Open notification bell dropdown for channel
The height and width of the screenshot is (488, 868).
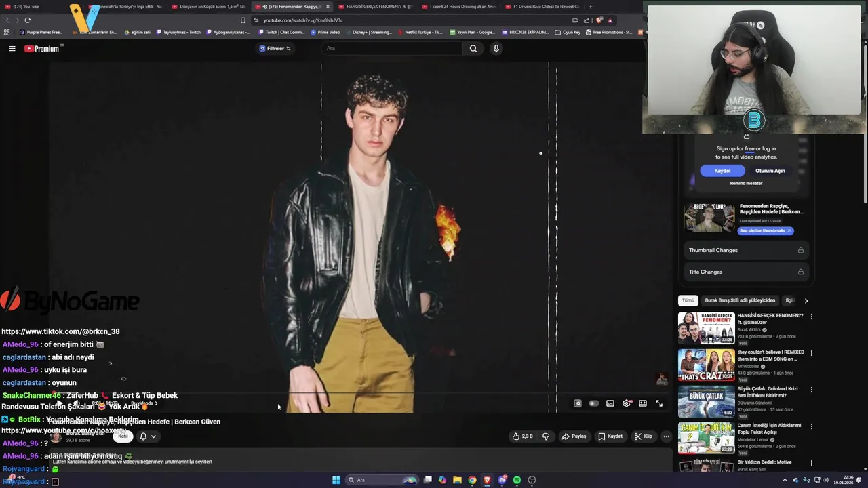[x=147, y=436]
